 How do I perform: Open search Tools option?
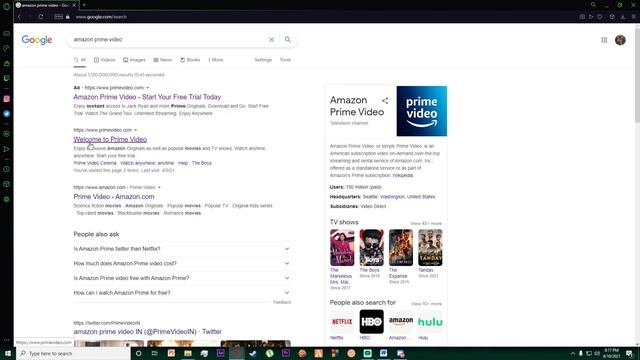coord(285,60)
